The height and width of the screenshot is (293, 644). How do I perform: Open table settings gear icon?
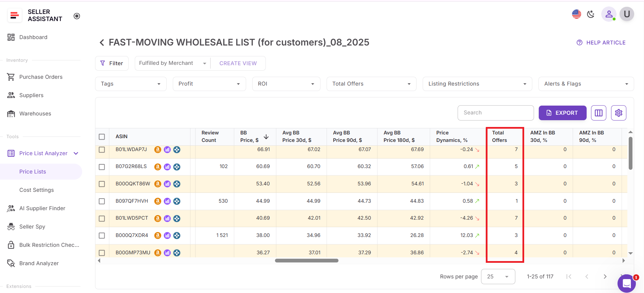pyautogui.click(x=619, y=113)
